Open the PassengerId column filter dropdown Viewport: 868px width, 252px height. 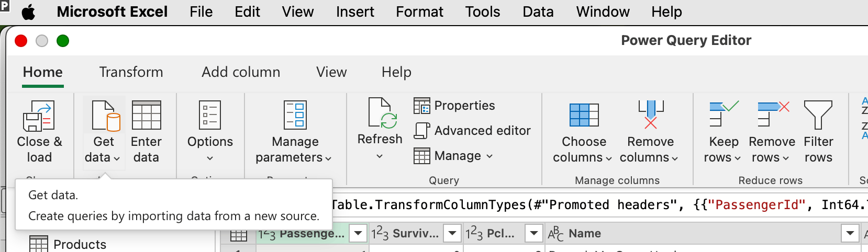coord(358,233)
